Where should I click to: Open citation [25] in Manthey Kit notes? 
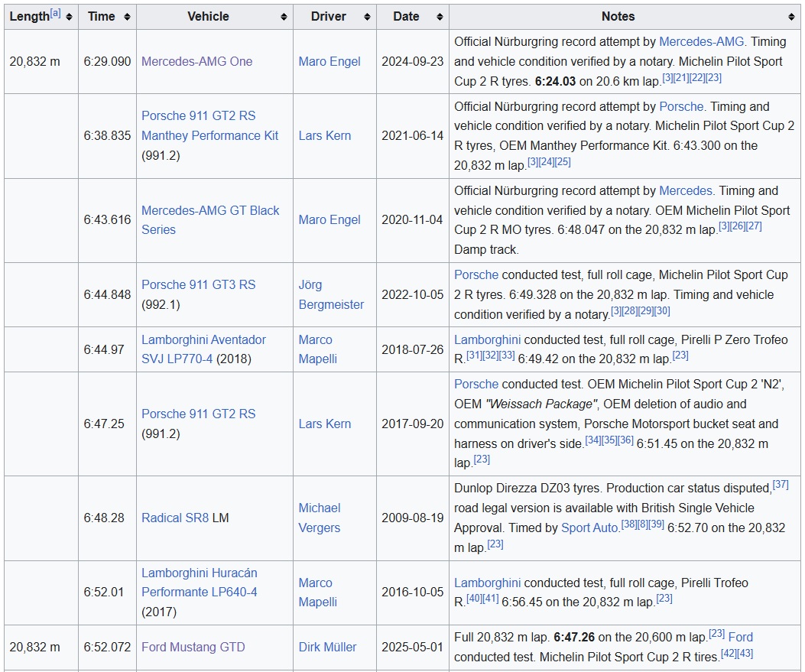pos(563,162)
